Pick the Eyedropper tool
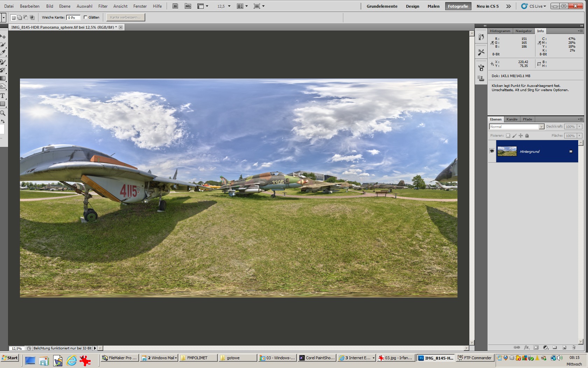This screenshot has height=368, width=588. coord(3,53)
